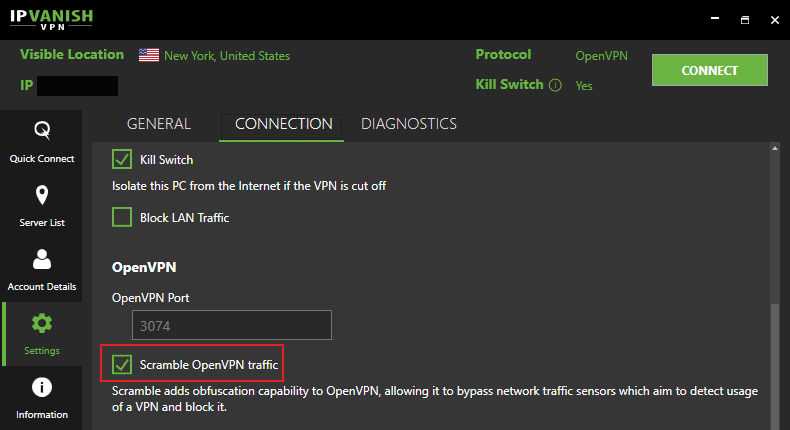Select the Connection tab
790x430 pixels.
coord(283,124)
